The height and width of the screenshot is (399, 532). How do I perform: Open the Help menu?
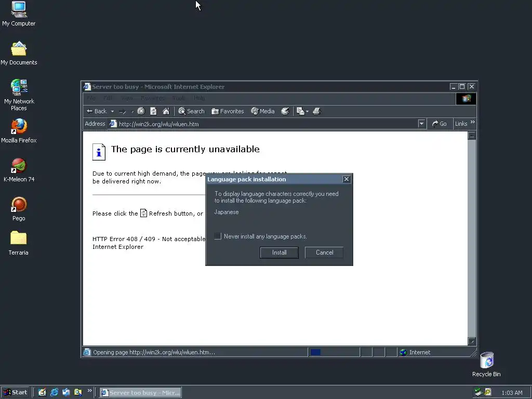[199, 98]
